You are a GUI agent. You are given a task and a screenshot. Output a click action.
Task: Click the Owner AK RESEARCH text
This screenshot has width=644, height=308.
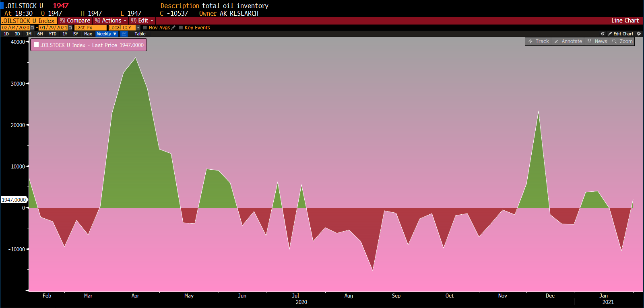(x=229, y=13)
